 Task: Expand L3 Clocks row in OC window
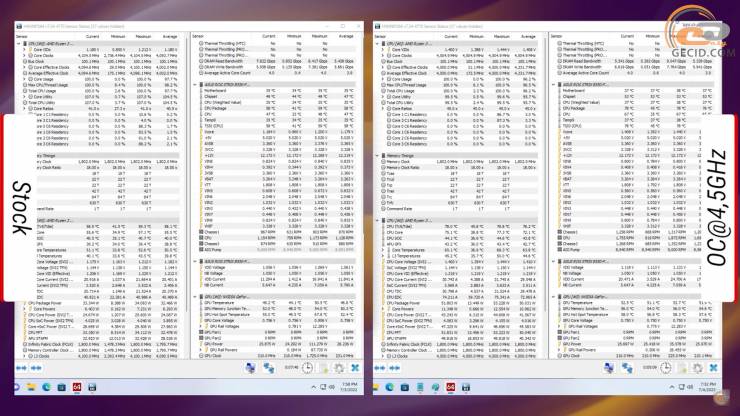383,356
